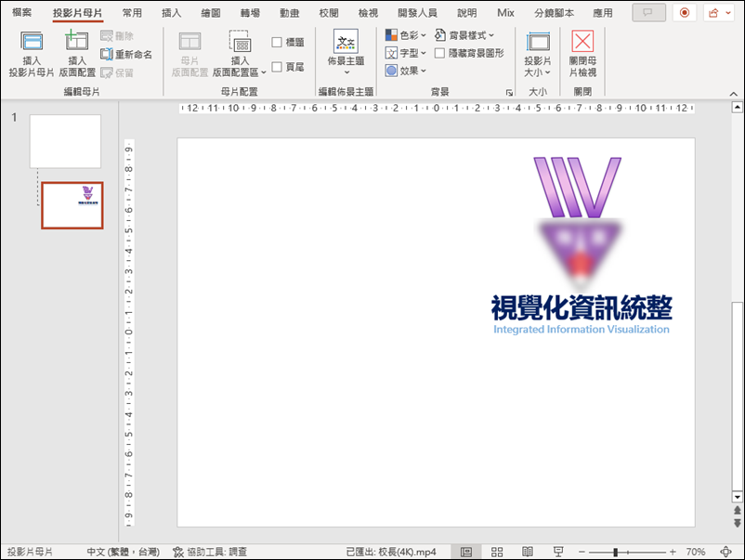The width and height of the screenshot is (745, 560).
Task: Collapse the ribbon with the chevron
Action: pos(734,94)
